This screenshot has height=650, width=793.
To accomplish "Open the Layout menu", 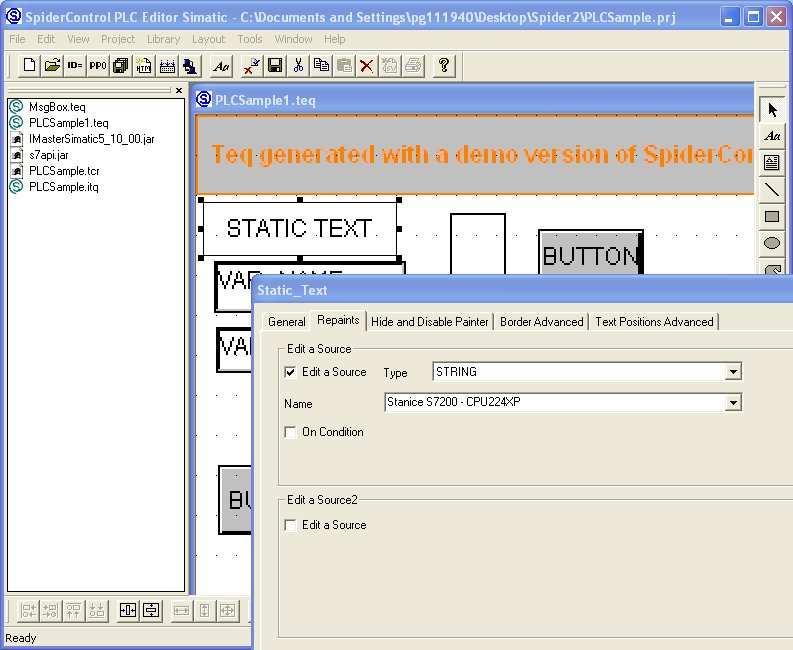I will (208, 39).
